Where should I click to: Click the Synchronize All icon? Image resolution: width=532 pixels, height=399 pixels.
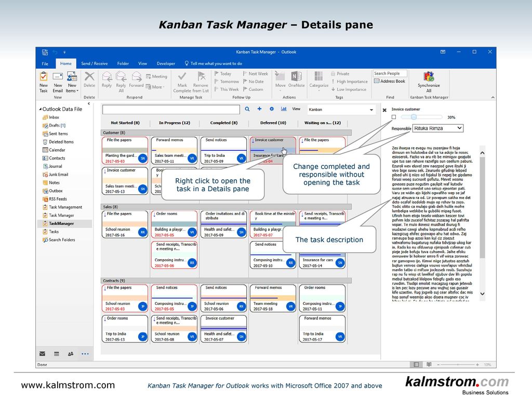(429, 82)
